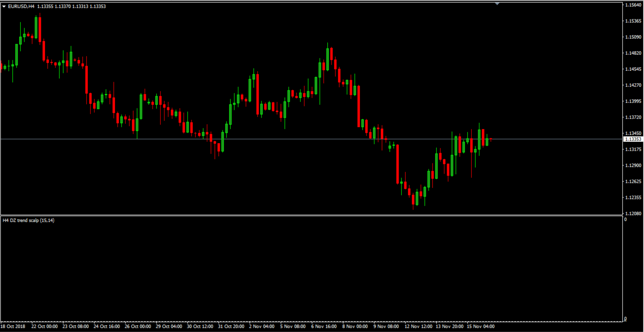644x332 pixels.
Task: Click the chart shift triangle marker at top
Action: pos(497,4)
